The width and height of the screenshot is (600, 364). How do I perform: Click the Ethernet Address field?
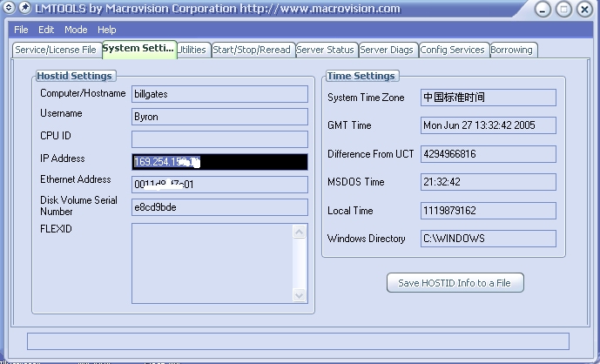pyautogui.click(x=219, y=185)
